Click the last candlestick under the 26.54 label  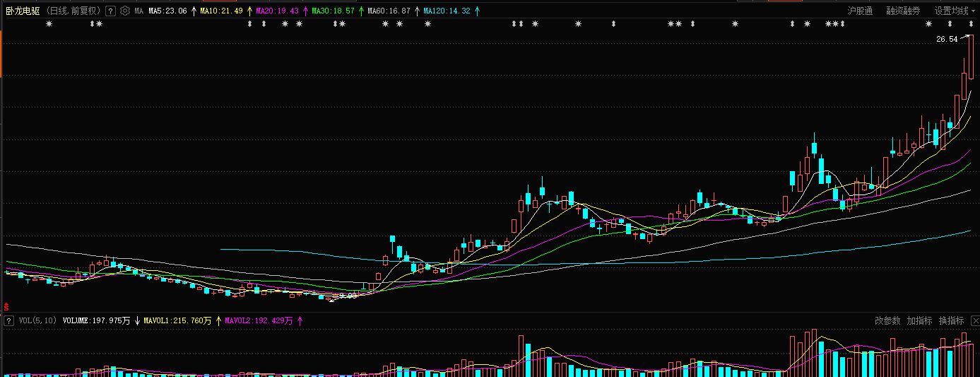tap(972, 57)
